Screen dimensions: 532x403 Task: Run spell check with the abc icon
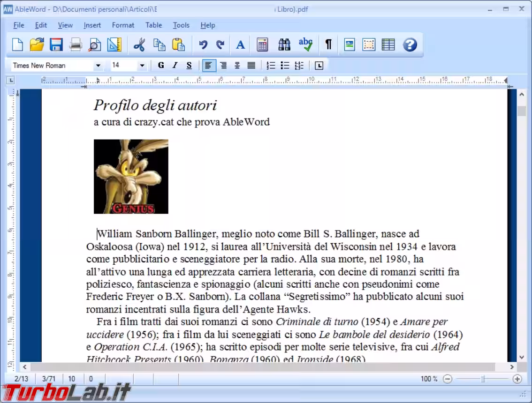click(x=305, y=45)
